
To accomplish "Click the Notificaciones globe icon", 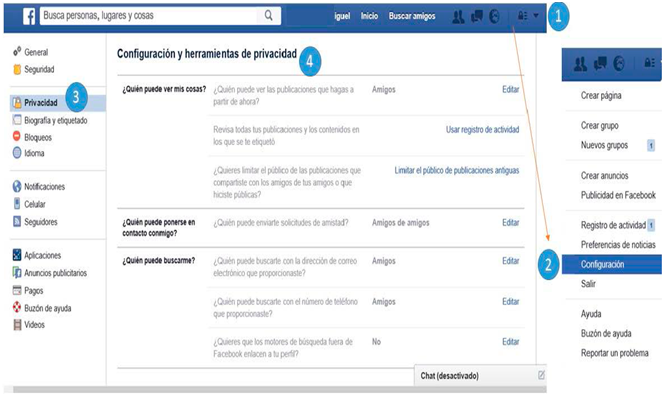I will tap(17, 186).
